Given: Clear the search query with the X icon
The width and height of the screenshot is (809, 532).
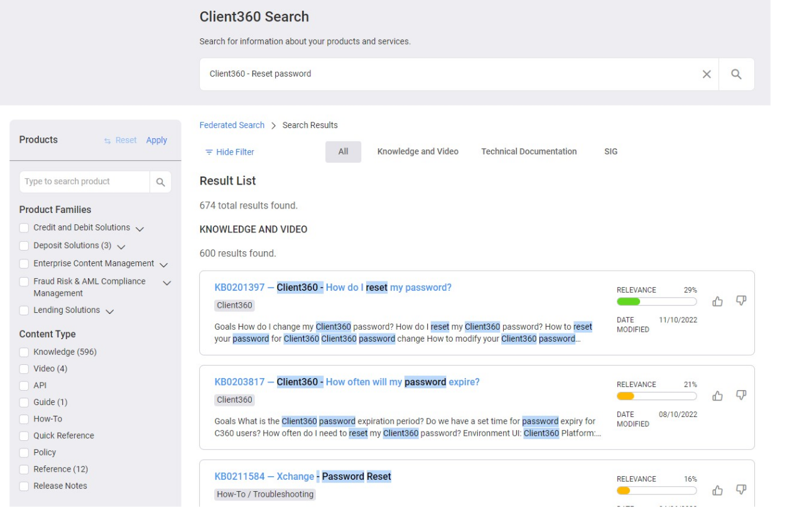Looking at the screenshot, I should tap(706, 74).
